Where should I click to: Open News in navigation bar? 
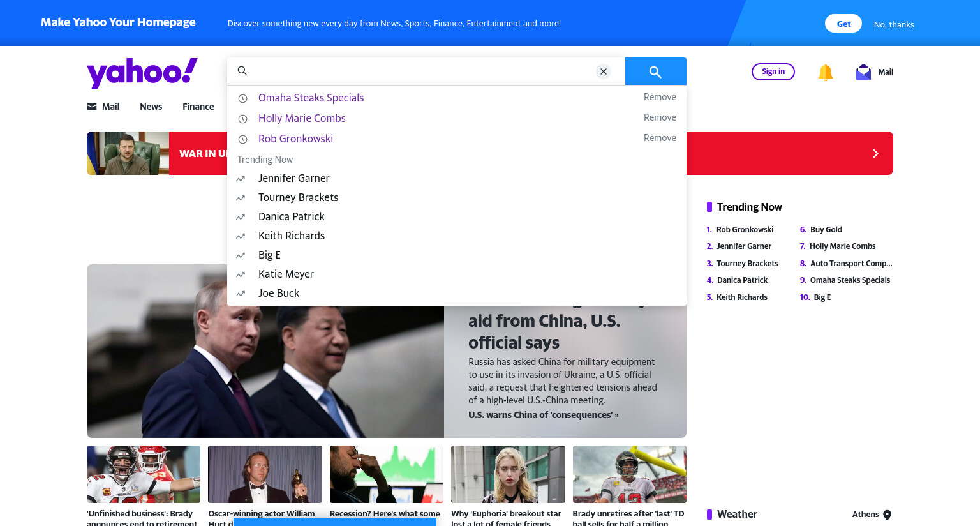pyautogui.click(x=151, y=107)
